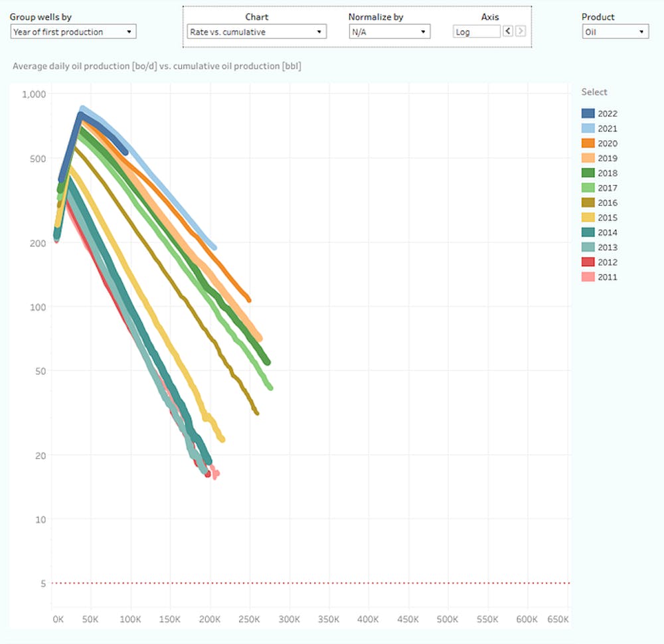Screen dimensions: 664x644
Task: Click the red dotted 5 bo/d reference line
Action: click(311, 583)
